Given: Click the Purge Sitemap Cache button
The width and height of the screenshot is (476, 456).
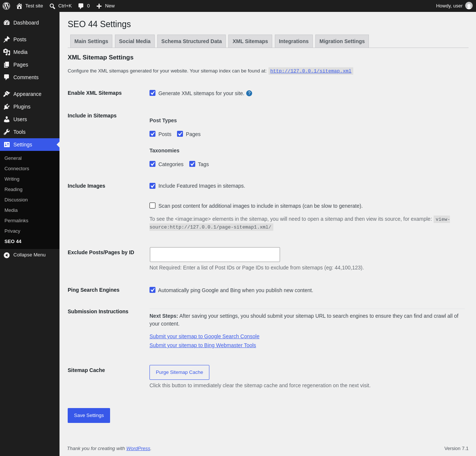Looking at the screenshot, I should pyautogui.click(x=179, y=372).
